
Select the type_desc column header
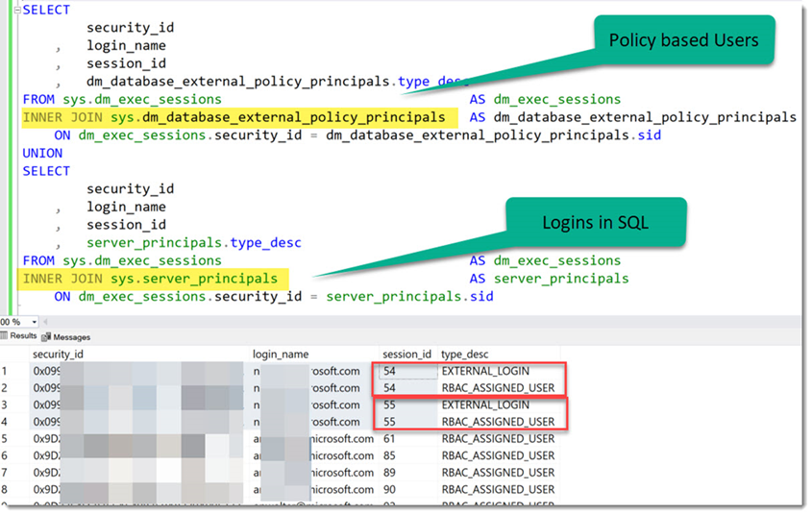464,354
